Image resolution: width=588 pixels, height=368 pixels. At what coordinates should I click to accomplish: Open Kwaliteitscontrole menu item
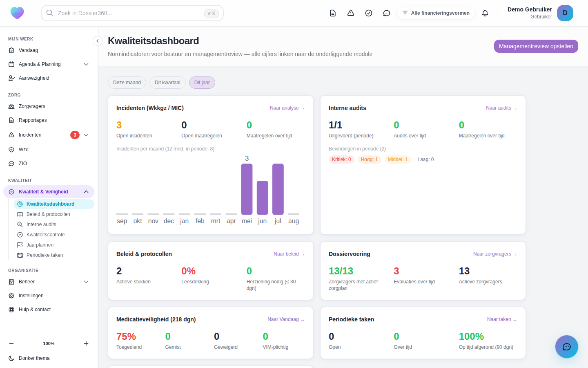(x=54, y=235)
